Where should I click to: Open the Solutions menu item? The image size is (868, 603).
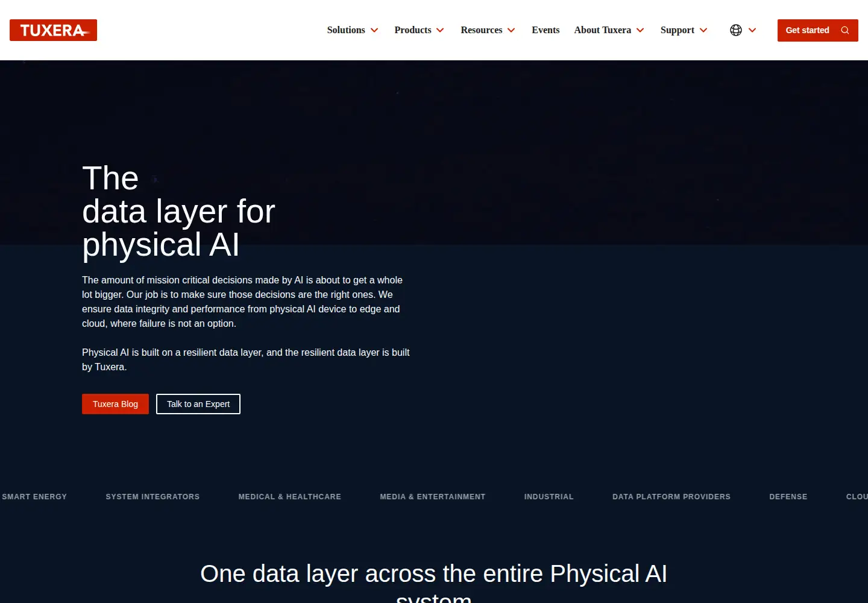click(x=346, y=30)
